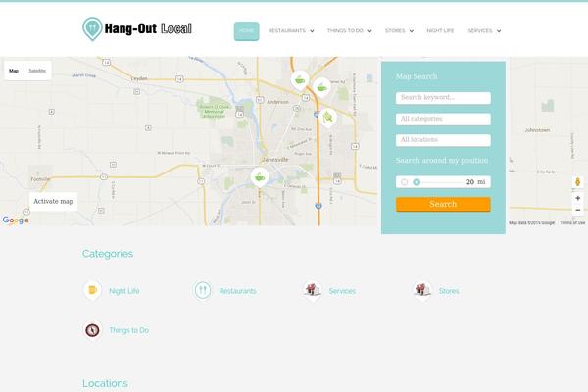Image resolution: width=588 pixels, height=392 pixels.
Task: Expand the Stores dropdown arrow
Action: pos(412,31)
